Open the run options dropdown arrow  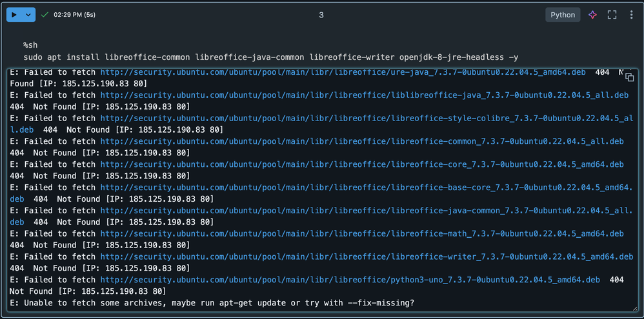tap(28, 15)
